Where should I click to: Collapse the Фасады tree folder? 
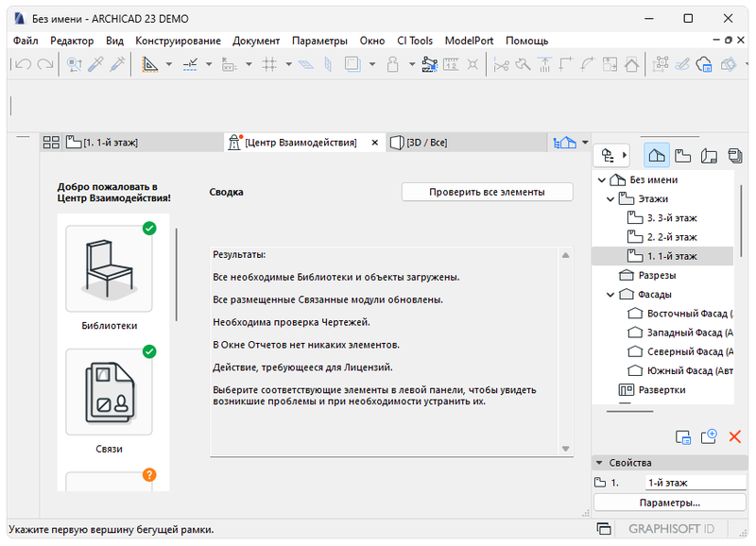tap(610, 295)
